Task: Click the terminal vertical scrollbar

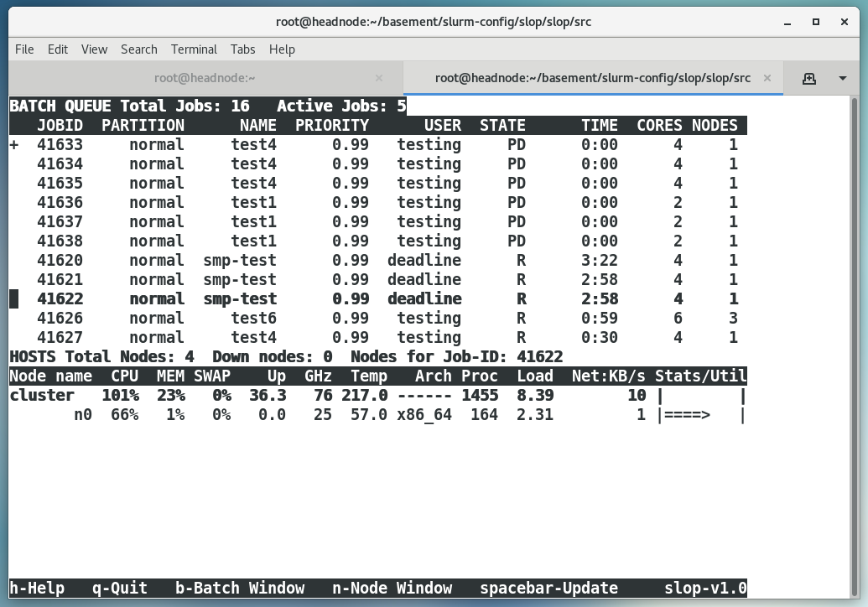Action: coord(854,346)
